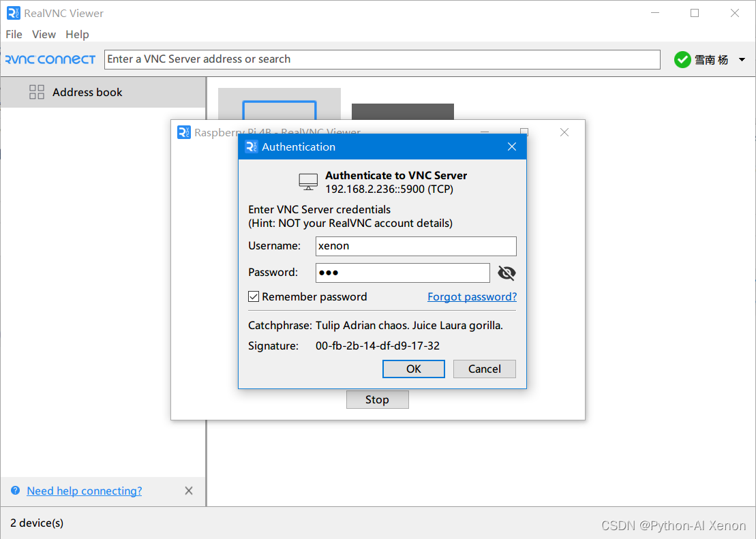Dismiss the help connecting banner
This screenshot has width=756, height=539.
tap(189, 491)
